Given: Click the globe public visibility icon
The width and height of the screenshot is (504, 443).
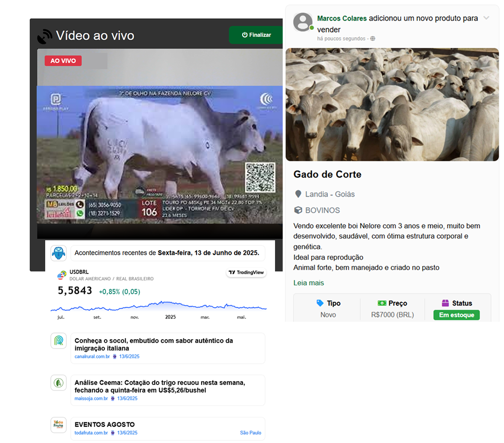Looking at the screenshot, I should tap(373, 38).
